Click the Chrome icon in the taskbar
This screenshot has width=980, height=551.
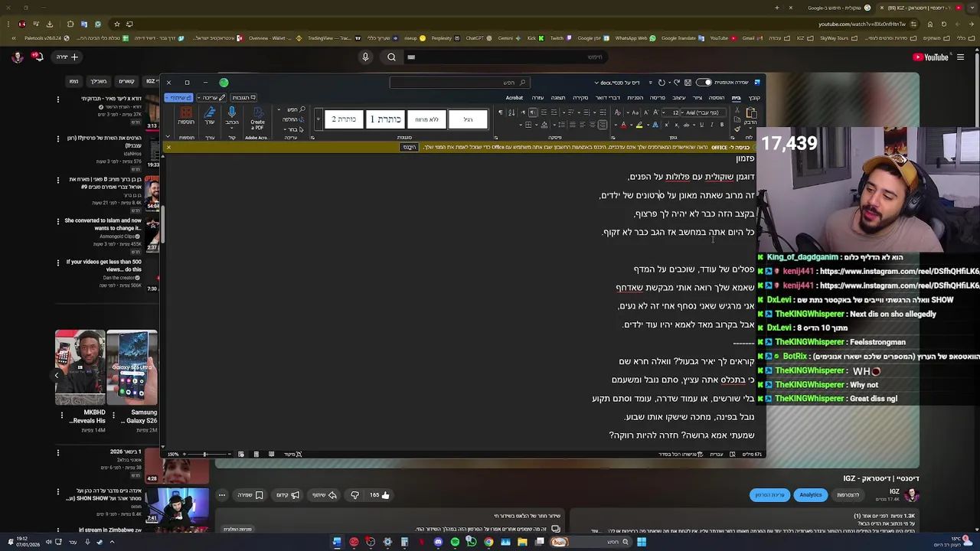click(488, 542)
